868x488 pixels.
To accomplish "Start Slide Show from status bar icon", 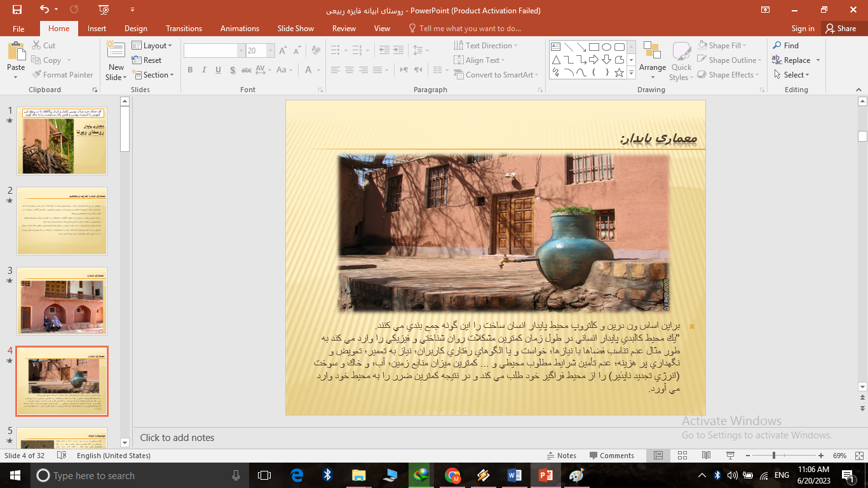I will (730, 456).
